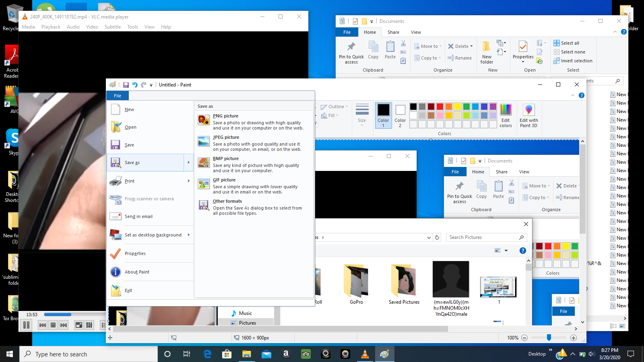This screenshot has height=362, width=644.
Task: Click Pin to Quick access in Documents
Action: click(351, 53)
